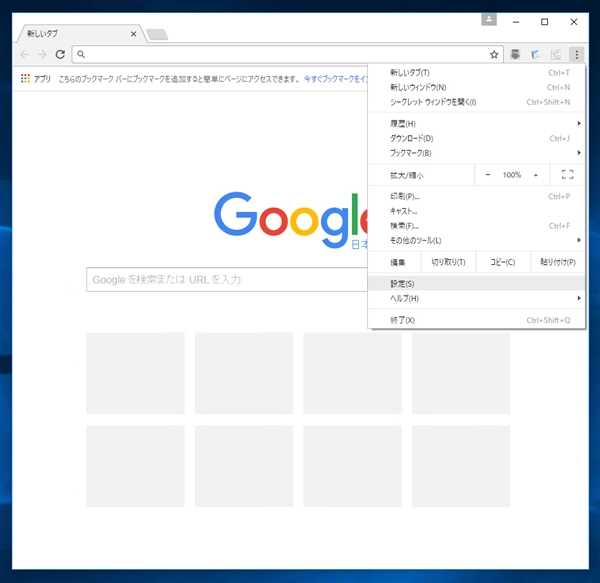The width and height of the screenshot is (600, 583).
Task: Click the back navigation arrow
Action: coord(25,54)
